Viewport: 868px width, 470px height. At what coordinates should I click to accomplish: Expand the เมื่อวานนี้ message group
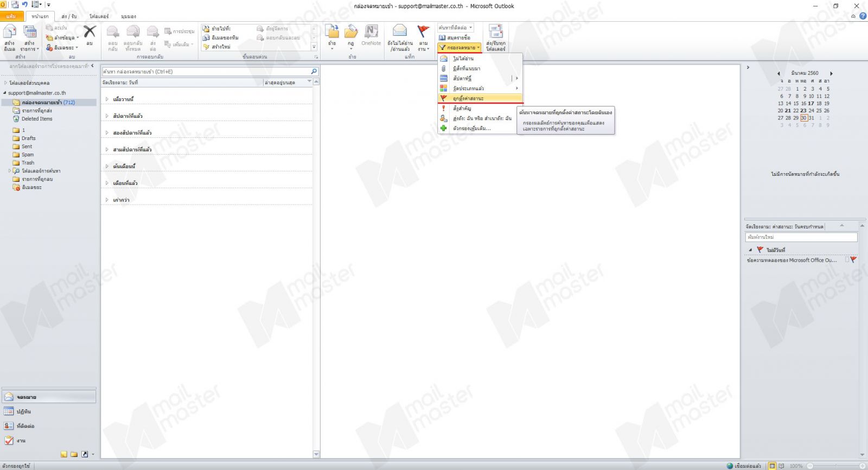point(107,99)
